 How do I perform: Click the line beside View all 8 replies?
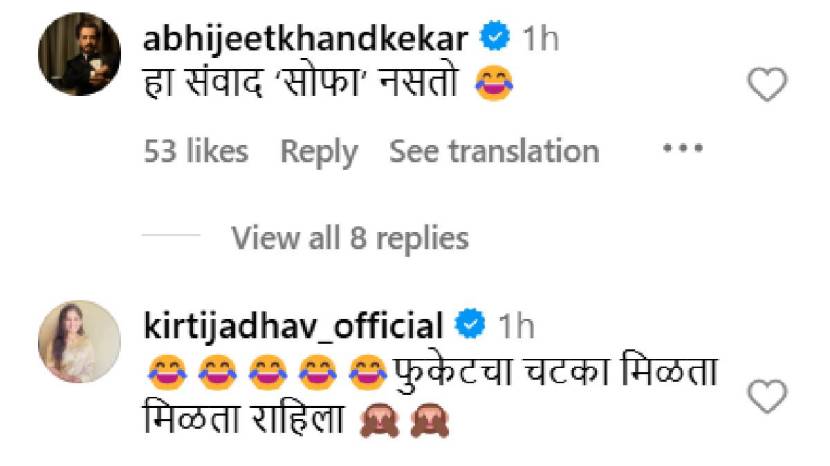click(x=171, y=235)
